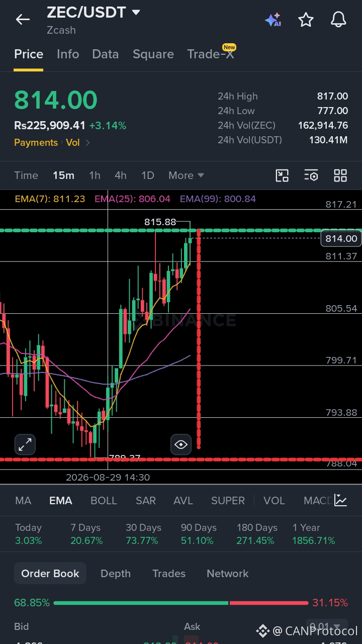Tap the large 814.00 price

56,100
